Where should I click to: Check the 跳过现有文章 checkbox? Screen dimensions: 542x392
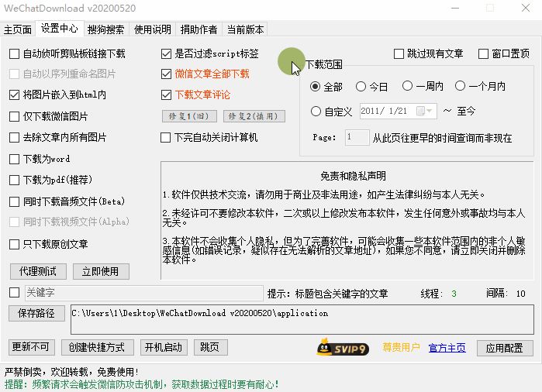coord(399,54)
